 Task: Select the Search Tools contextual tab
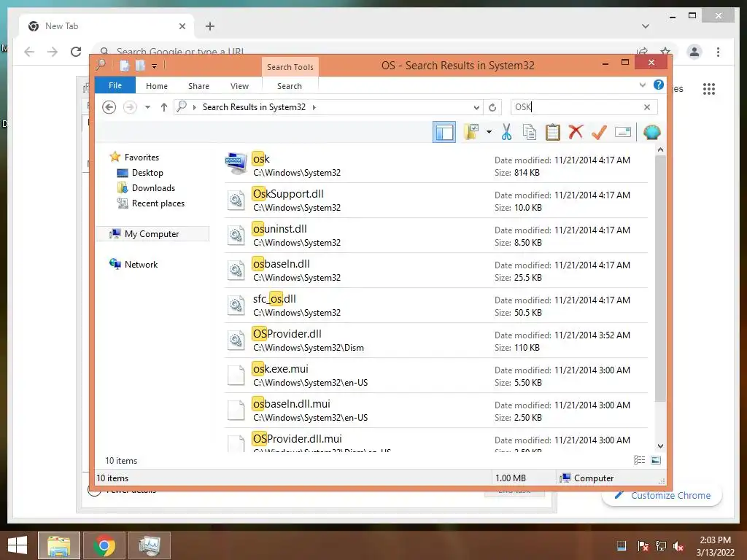(x=290, y=67)
